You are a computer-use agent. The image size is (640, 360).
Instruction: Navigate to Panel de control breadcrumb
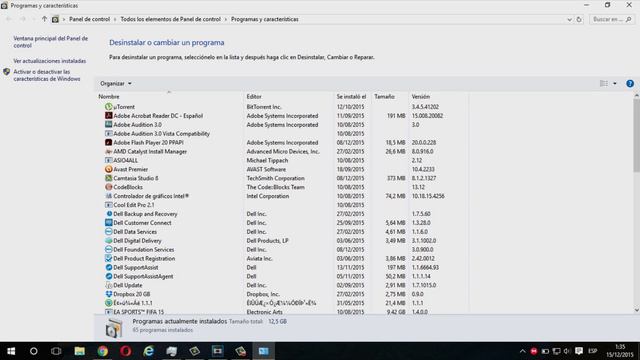pos(89,19)
